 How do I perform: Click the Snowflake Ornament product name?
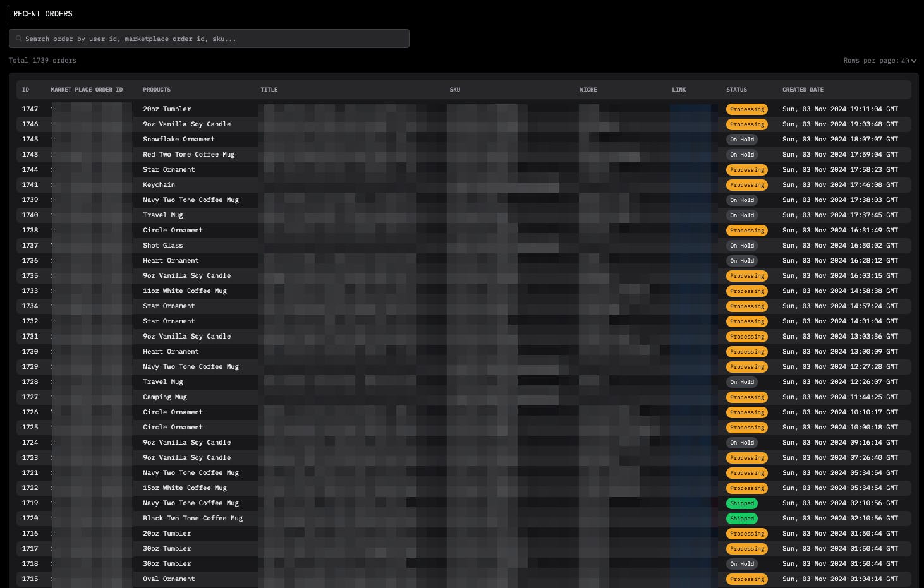coord(178,140)
